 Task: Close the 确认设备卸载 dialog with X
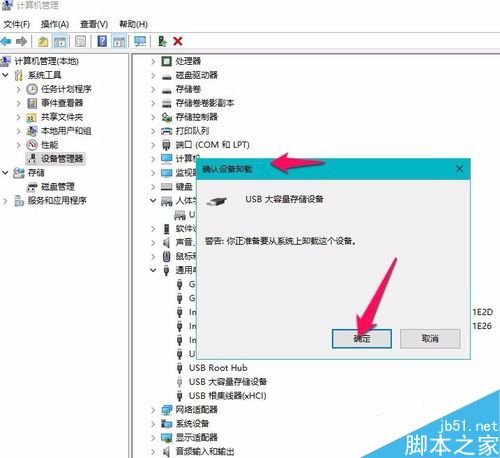[x=459, y=169]
